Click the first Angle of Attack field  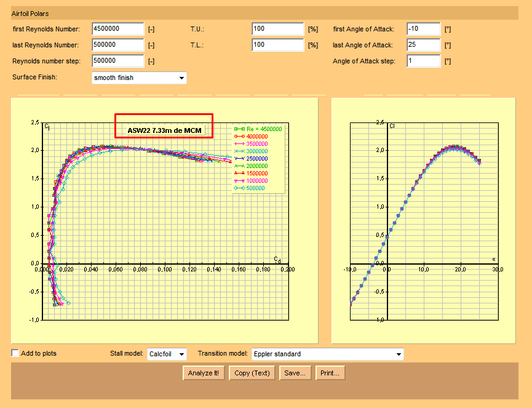(424, 29)
